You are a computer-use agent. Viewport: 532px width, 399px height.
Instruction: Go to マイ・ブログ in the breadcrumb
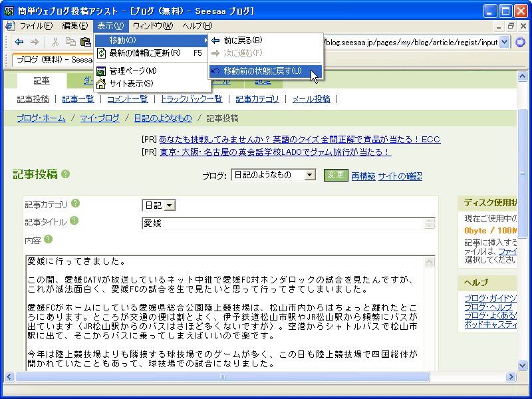[100, 118]
